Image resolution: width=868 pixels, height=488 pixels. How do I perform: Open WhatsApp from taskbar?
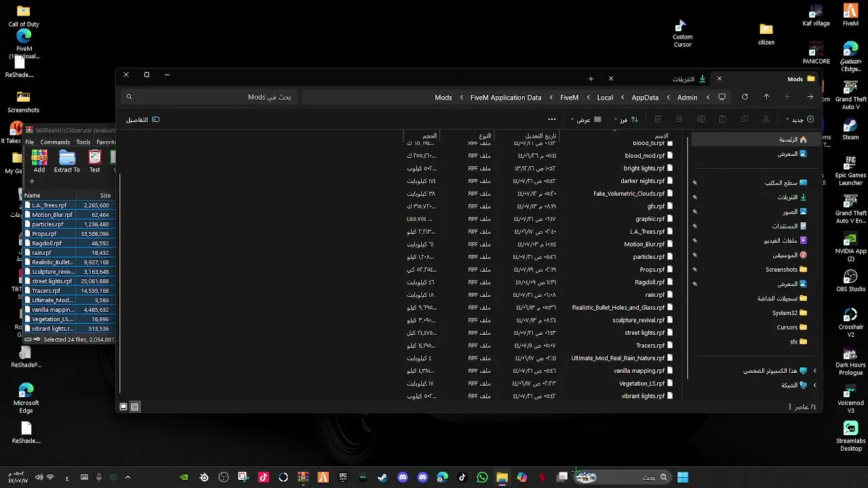click(482, 477)
